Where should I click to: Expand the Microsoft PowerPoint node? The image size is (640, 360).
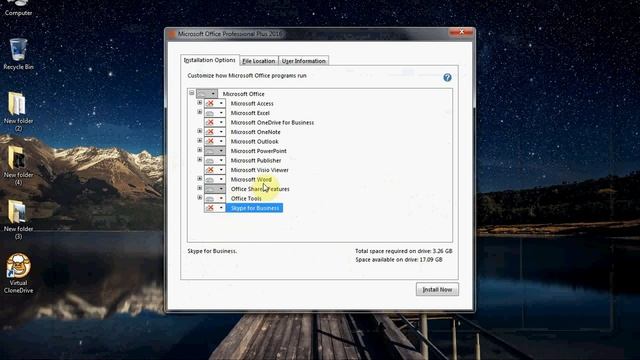(200, 150)
